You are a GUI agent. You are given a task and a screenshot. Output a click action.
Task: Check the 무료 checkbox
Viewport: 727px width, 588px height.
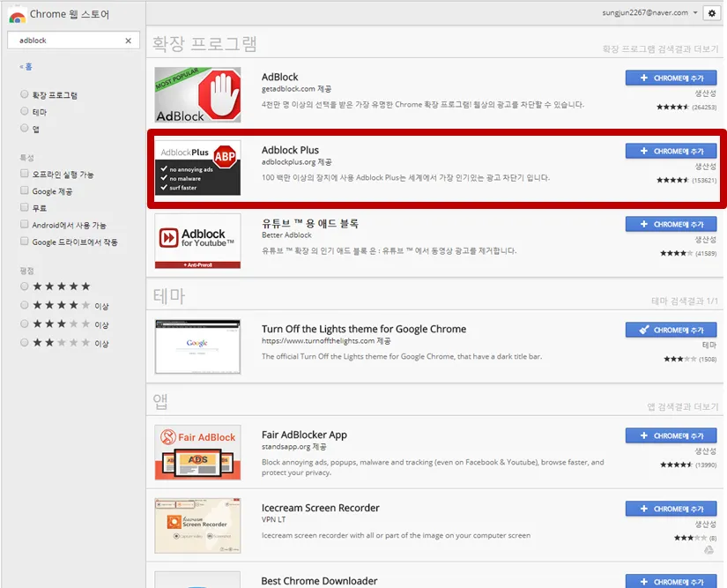tap(24, 207)
